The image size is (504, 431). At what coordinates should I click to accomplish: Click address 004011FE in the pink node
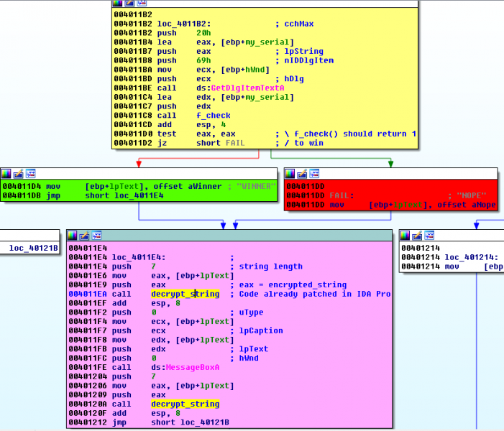click(88, 367)
